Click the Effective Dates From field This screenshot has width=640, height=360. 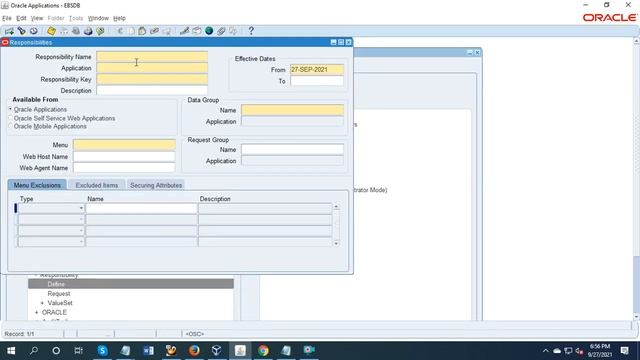317,70
